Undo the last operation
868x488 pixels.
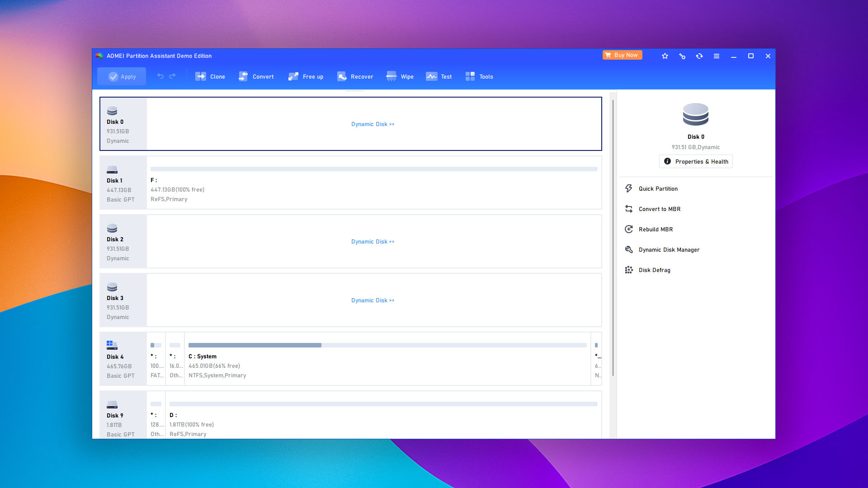(x=160, y=76)
